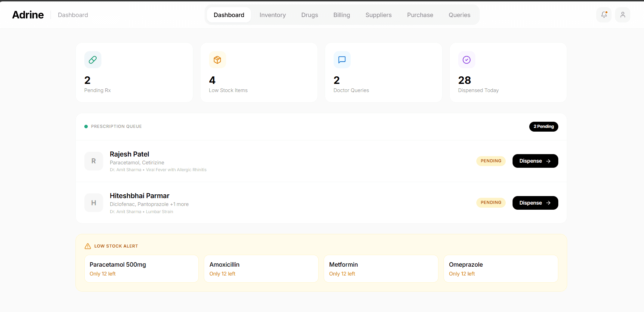
Task: Click the clock-check icon above Dispensed Today
Action: click(466, 60)
